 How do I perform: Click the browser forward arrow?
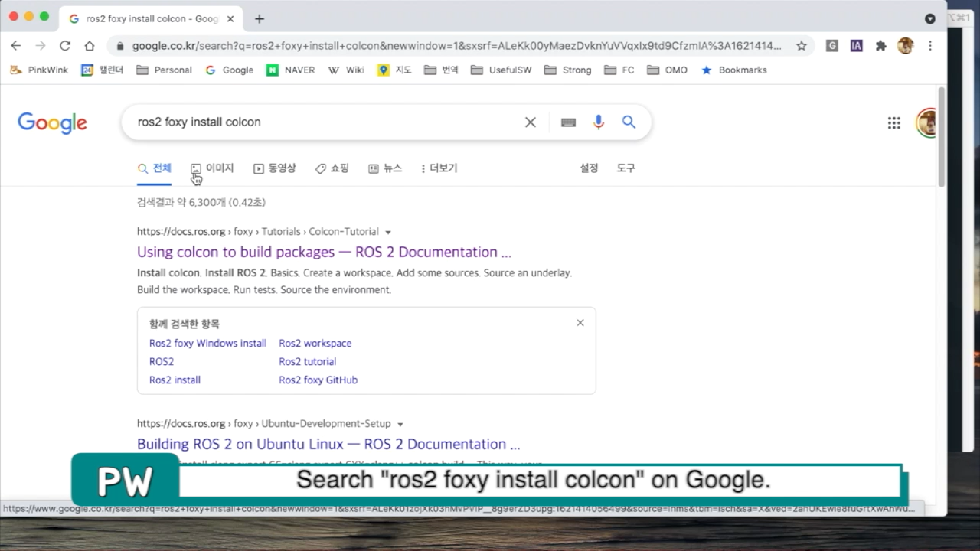[41, 46]
